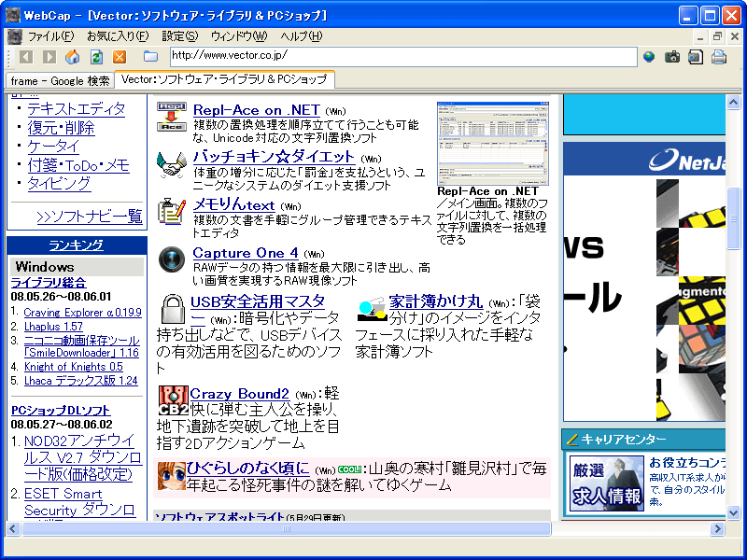Open the お気に入り(F) menu
Viewport: 747px width, 560px height.
pos(118,36)
